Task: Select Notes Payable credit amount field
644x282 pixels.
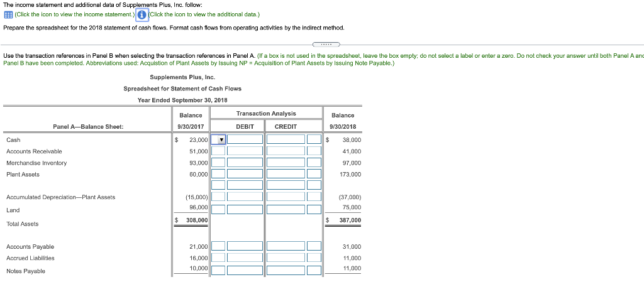Action: click(286, 270)
